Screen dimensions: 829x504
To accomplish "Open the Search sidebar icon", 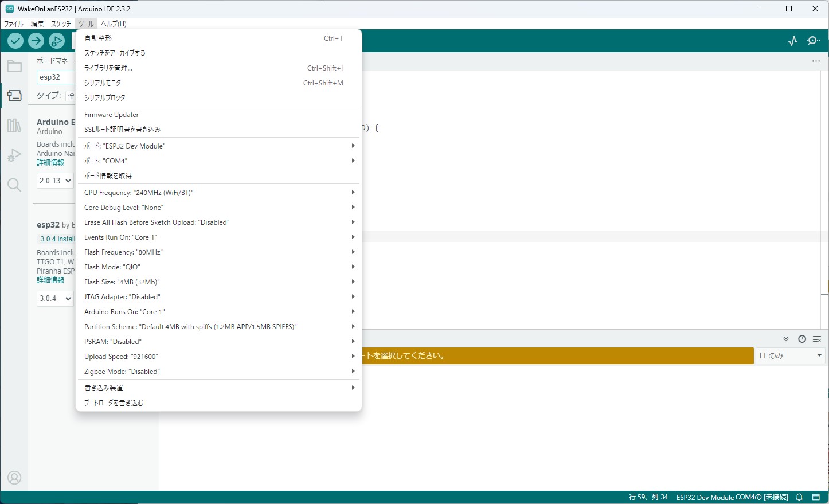I will 14,185.
